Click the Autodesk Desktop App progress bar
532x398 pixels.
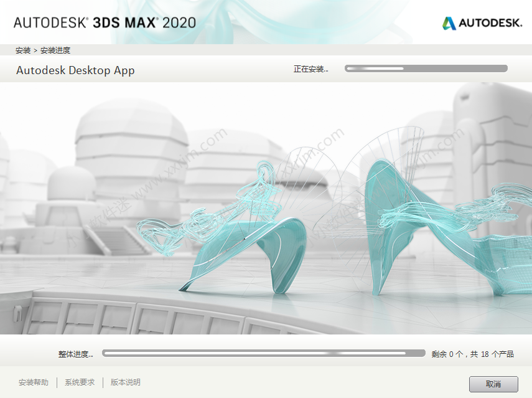click(426, 69)
